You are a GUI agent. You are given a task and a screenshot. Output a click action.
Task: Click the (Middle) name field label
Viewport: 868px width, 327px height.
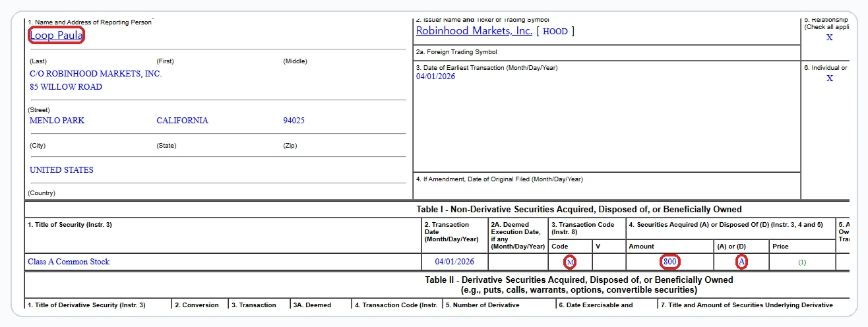tap(295, 61)
